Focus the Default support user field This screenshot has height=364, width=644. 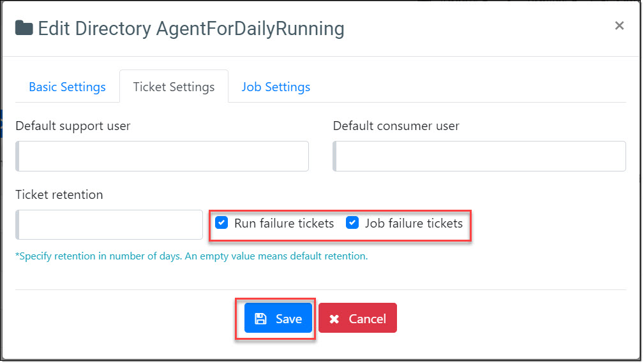tap(162, 156)
